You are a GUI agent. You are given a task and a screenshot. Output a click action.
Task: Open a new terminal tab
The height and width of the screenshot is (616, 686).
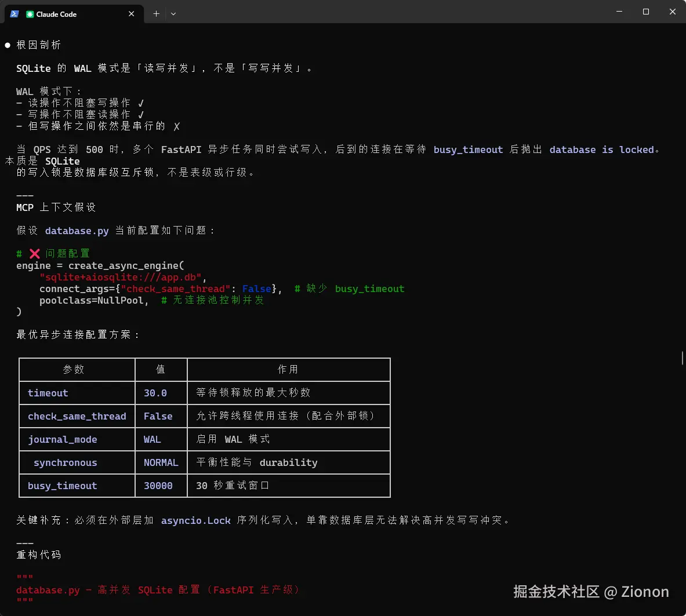click(156, 14)
